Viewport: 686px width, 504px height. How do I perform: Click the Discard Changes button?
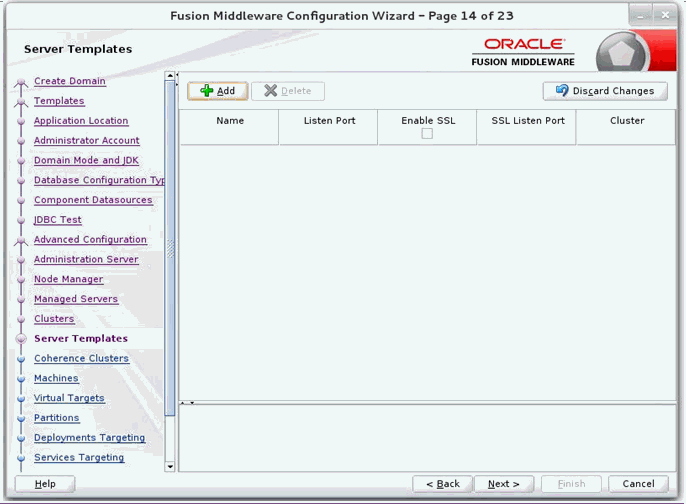click(x=605, y=91)
